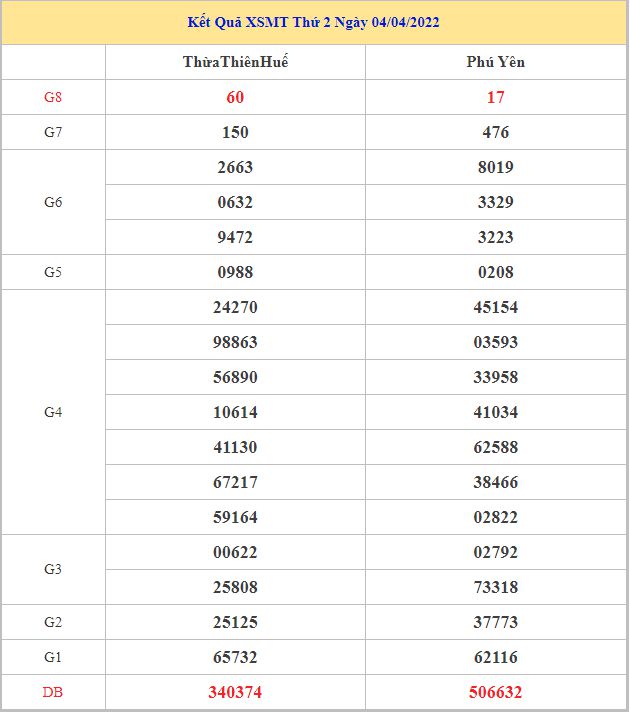Select the ThừaThiênHuế column header
630x713 pixels.
point(235,62)
